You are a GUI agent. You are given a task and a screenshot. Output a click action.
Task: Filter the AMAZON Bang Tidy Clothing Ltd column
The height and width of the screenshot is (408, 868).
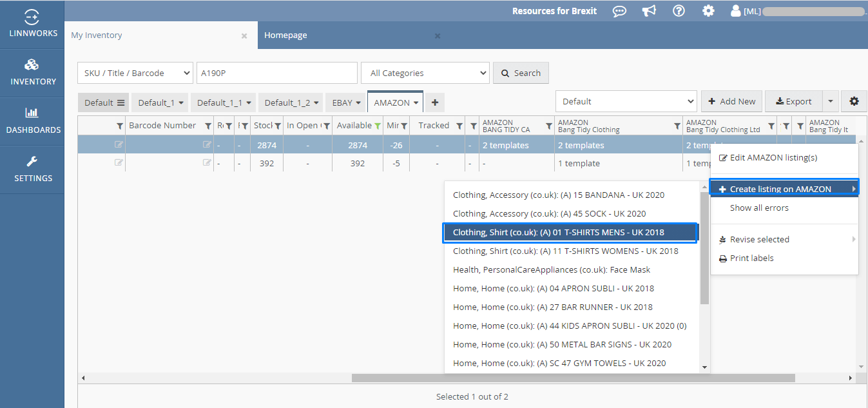tap(771, 126)
